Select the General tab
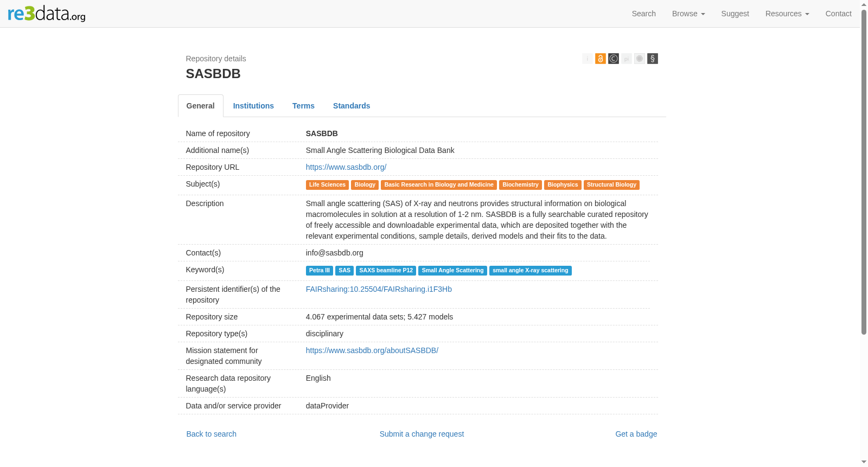This screenshot has height=467, width=868. [201, 106]
